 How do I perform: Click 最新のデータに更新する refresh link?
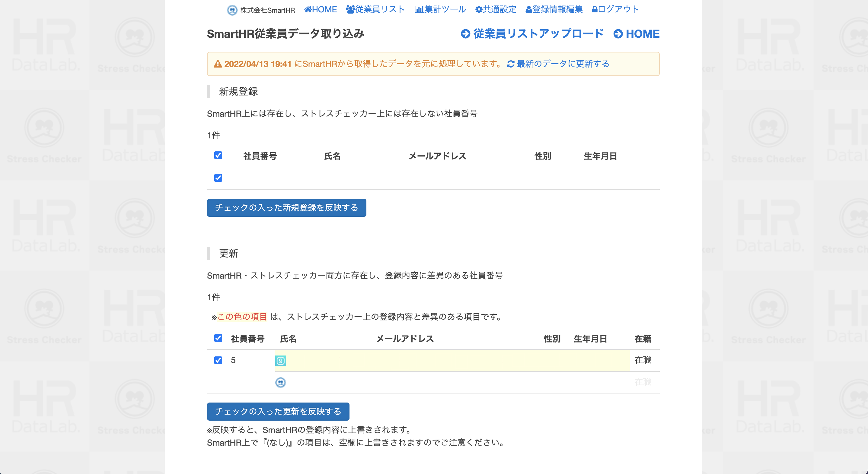[x=558, y=64]
